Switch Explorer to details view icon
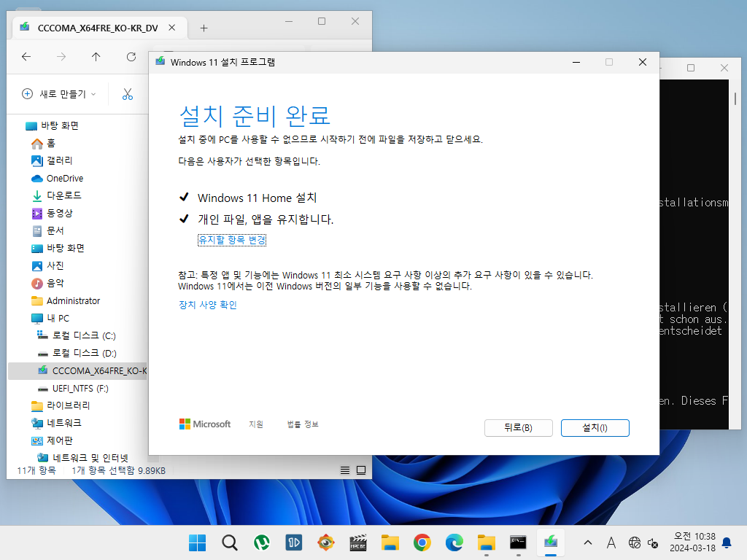 (345, 470)
